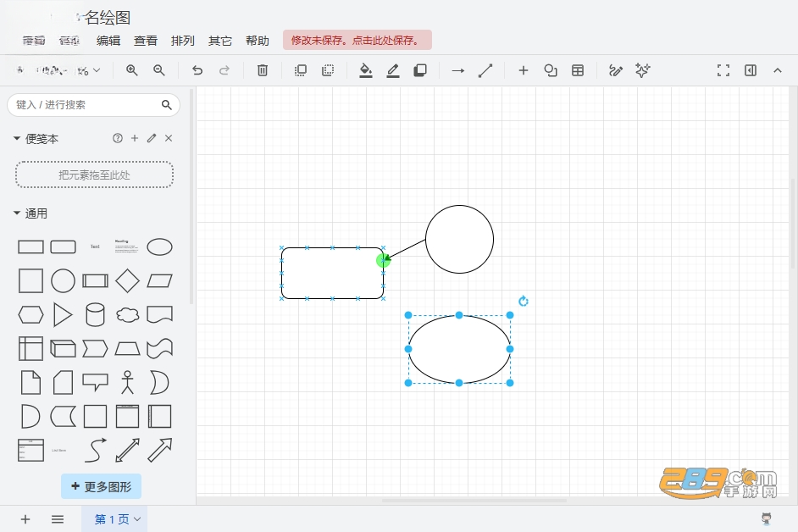Open the shapes insert icon

coord(551,70)
